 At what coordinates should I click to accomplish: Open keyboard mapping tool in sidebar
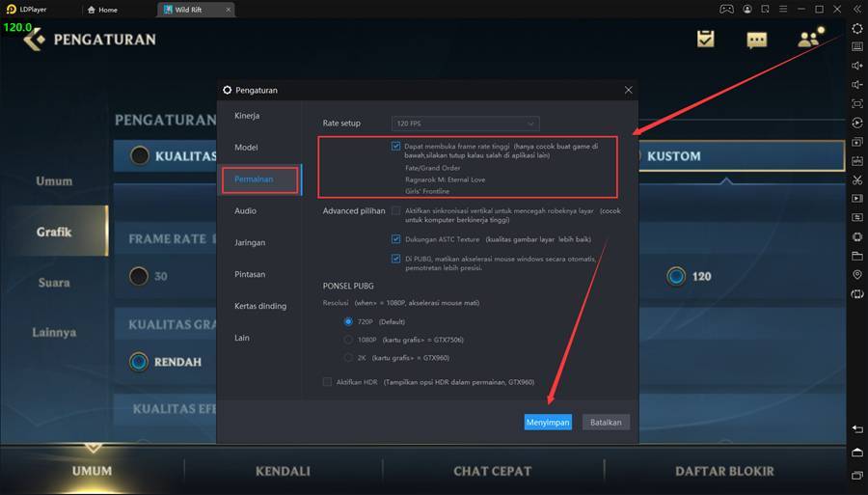coord(857,46)
